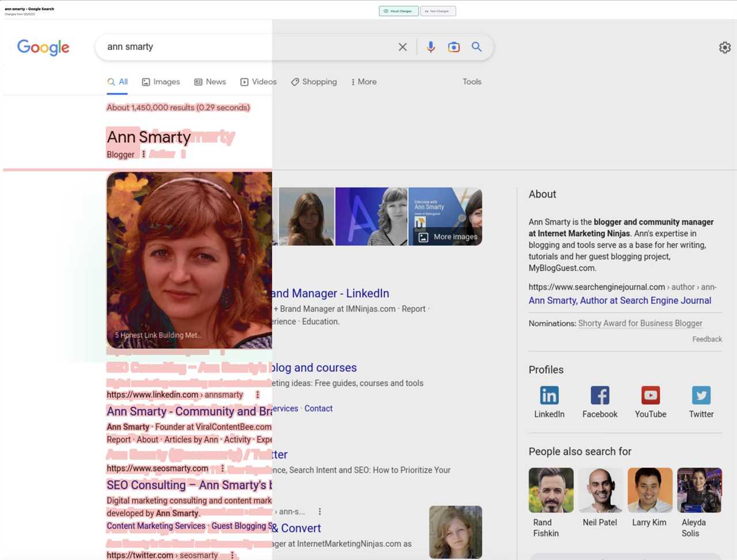Open settings via the gear icon
Screen dimensions: 737x560
point(725,47)
